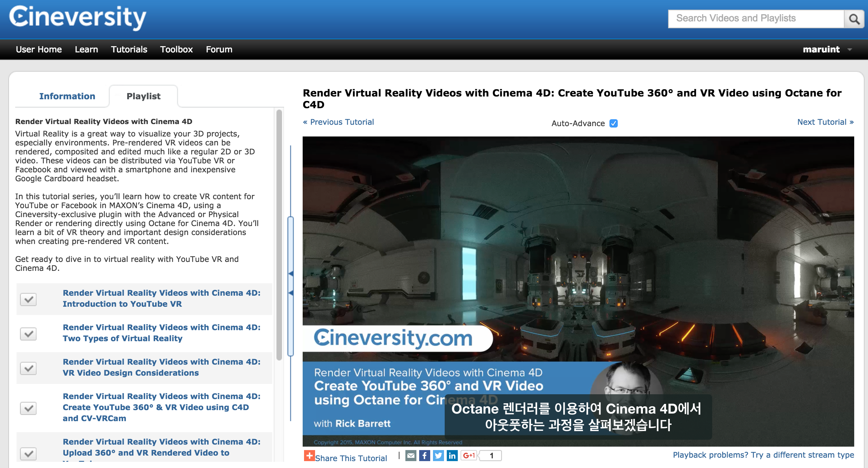The height and width of the screenshot is (468, 868).
Task: Open Create YouTube 360° using C4D and CV-VRCam
Action: pos(161,407)
